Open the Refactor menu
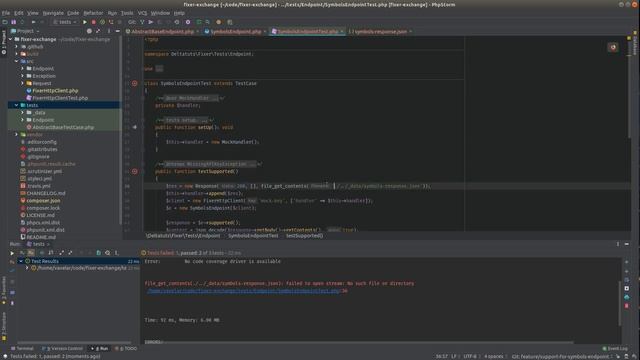The image size is (640, 360). 93,13
